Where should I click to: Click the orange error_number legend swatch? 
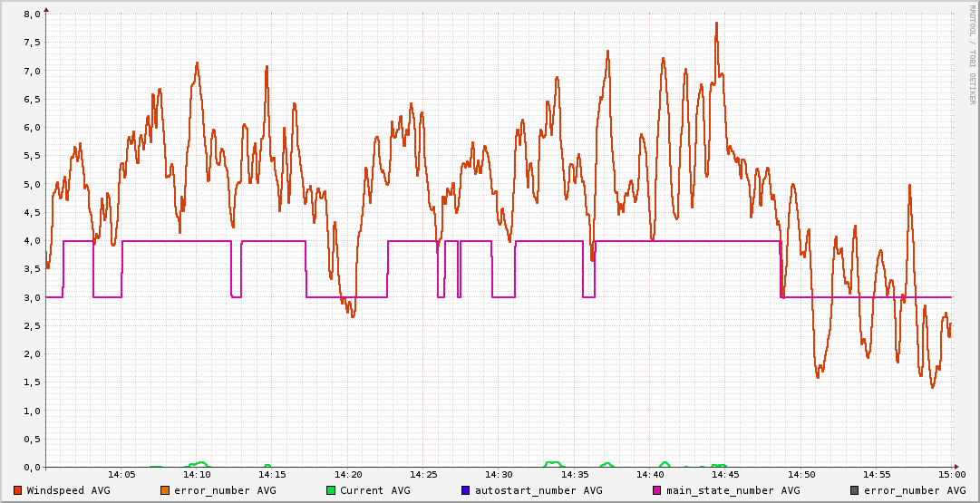point(164,490)
